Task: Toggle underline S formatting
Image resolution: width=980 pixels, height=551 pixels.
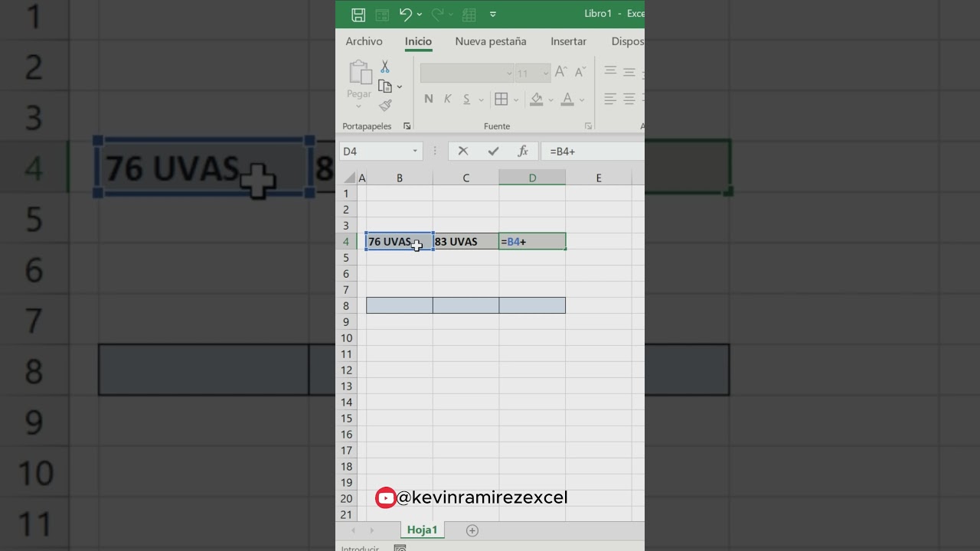Action: coord(466,99)
